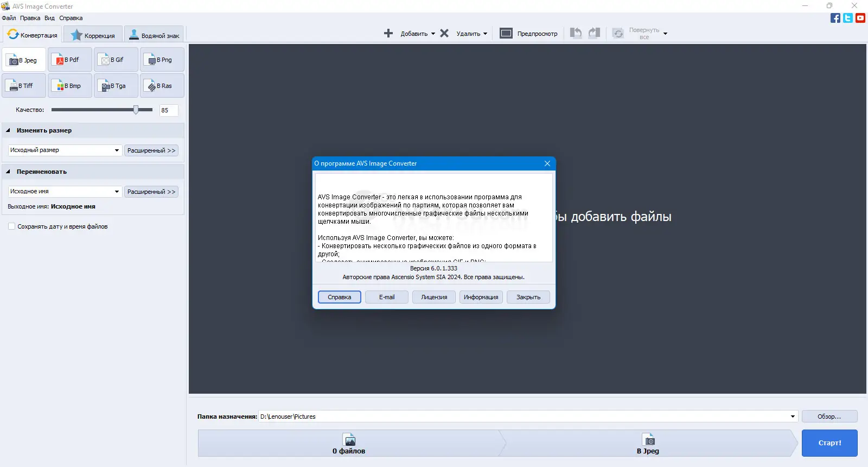This screenshot has height=467, width=868.
Task: Expand the 'Повернуть все' dropdown arrow
Action: pyautogui.click(x=665, y=34)
